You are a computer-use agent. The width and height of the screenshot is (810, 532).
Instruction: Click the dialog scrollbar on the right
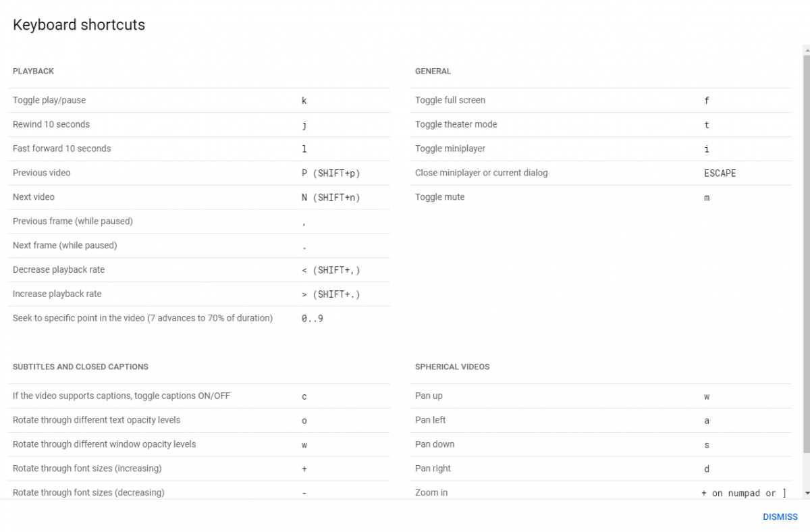[806, 270]
